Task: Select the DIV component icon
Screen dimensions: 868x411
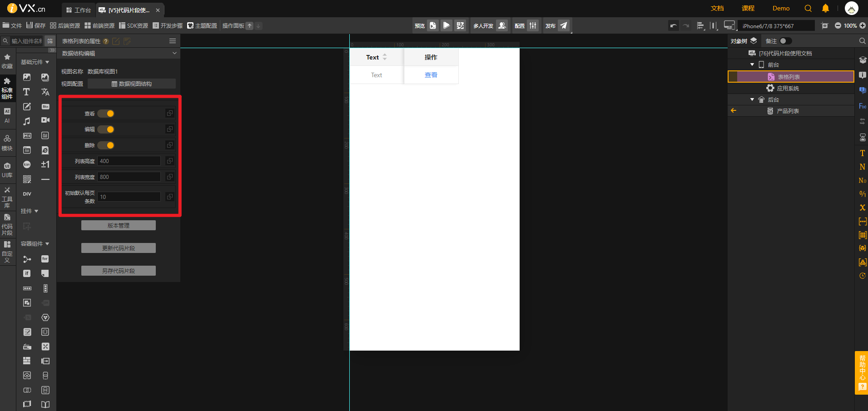Action: click(27, 194)
